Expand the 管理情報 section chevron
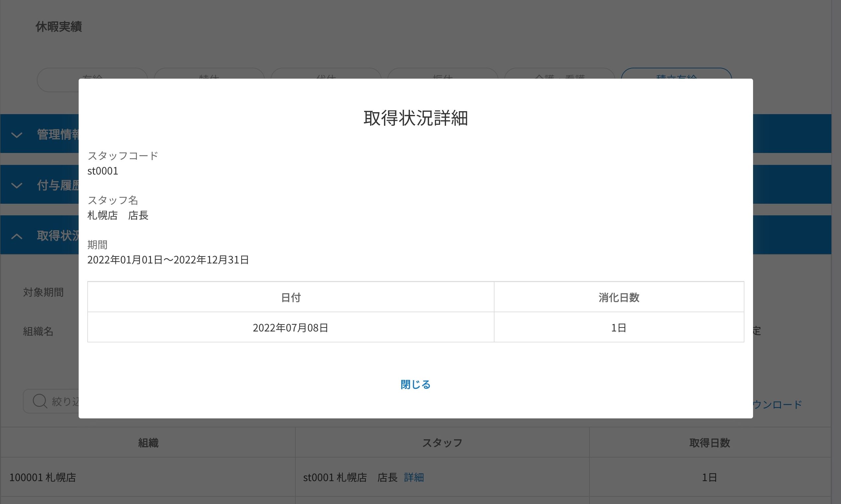Viewport: 841px width, 504px height. (x=17, y=135)
